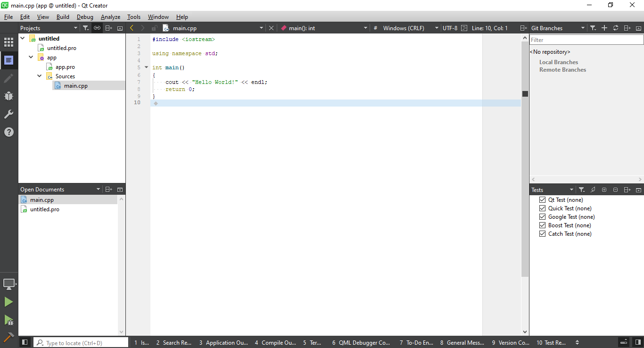Start debugging with run-bug icon
The height and width of the screenshot is (348, 644).
8,320
